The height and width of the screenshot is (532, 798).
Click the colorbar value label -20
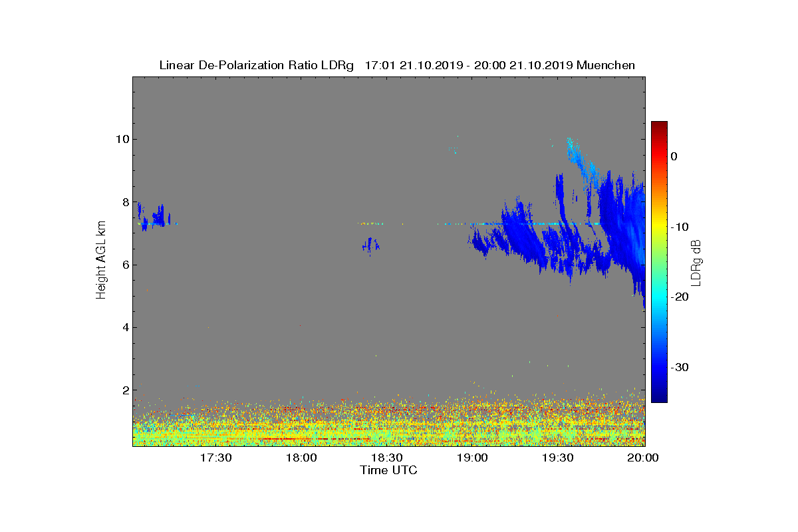tap(680, 297)
